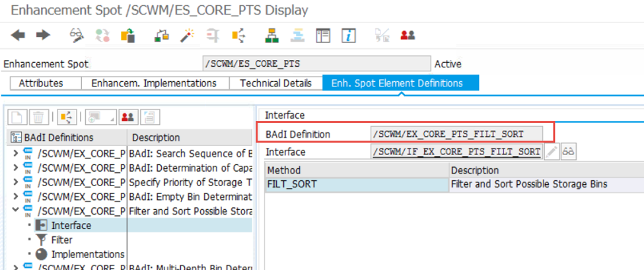Click BAdI icon on Empty Bin Determination row

[x=28, y=197]
